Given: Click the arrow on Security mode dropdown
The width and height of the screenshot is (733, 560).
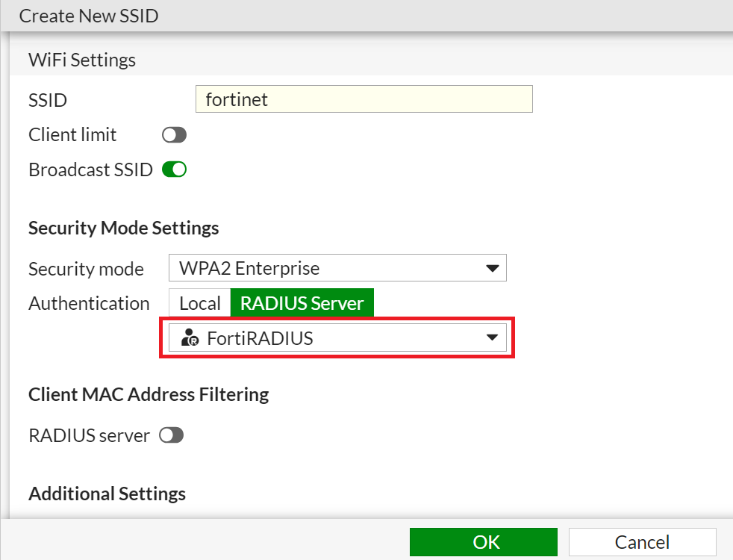Looking at the screenshot, I should [491, 268].
